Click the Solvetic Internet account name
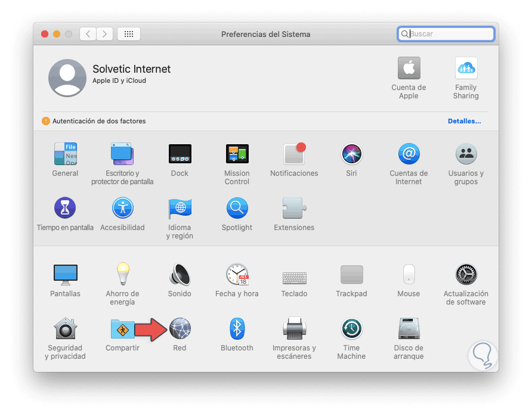 click(x=131, y=69)
